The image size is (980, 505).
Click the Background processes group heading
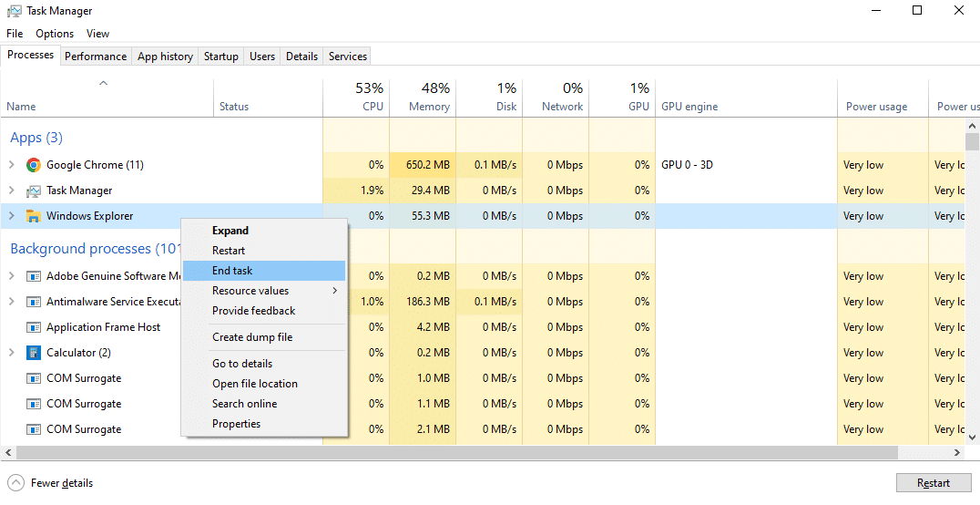tap(96, 249)
